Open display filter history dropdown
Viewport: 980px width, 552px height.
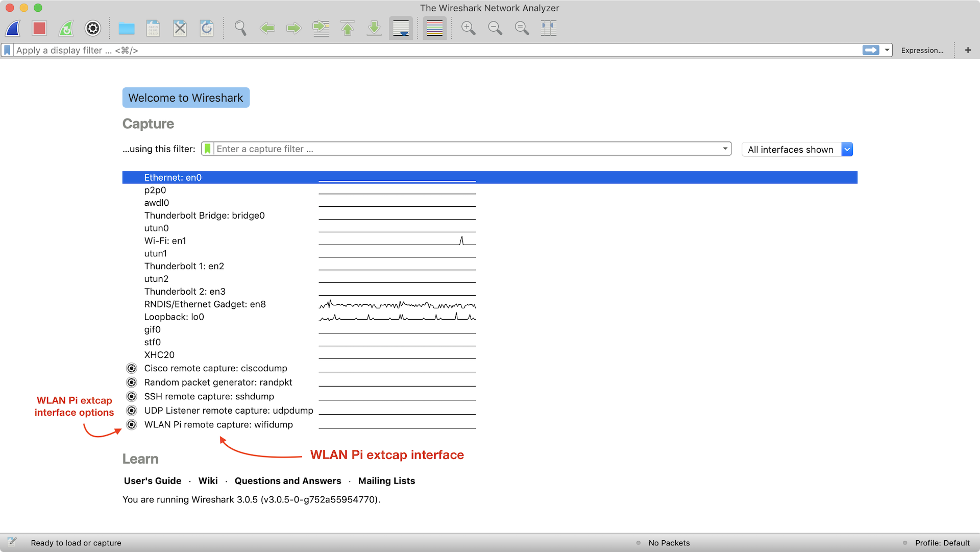point(887,50)
